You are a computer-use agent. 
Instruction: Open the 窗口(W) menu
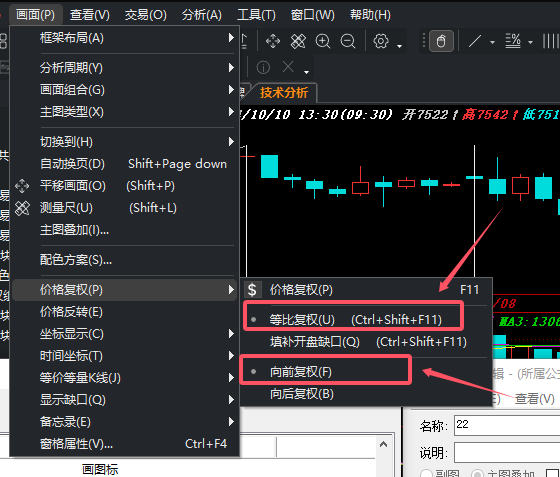pyautogui.click(x=312, y=15)
